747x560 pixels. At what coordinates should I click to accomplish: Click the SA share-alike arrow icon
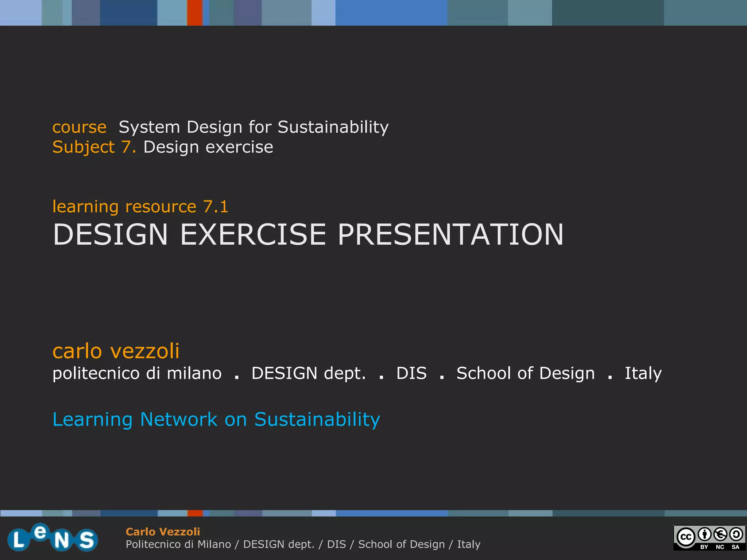(x=736, y=534)
